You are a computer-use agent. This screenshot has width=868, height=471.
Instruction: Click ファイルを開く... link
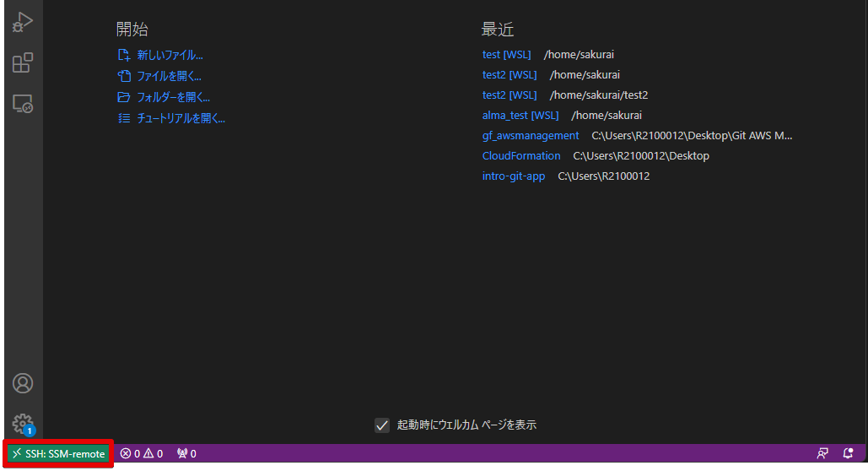(x=169, y=76)
